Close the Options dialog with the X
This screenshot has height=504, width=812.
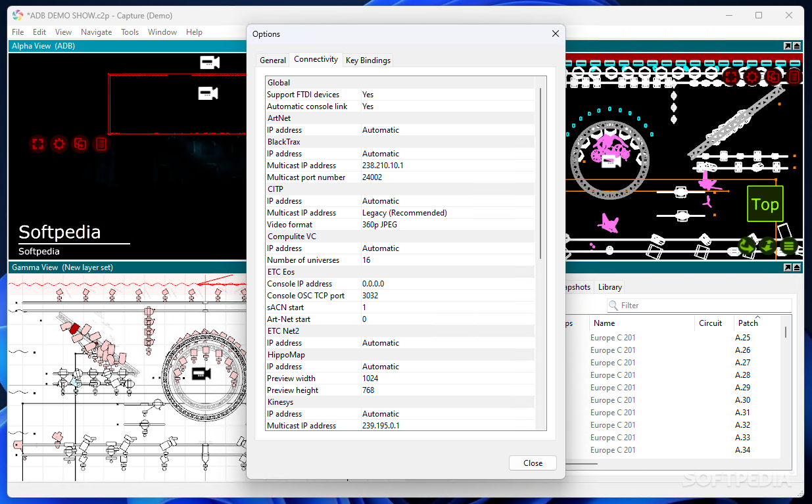coord(556,34)
